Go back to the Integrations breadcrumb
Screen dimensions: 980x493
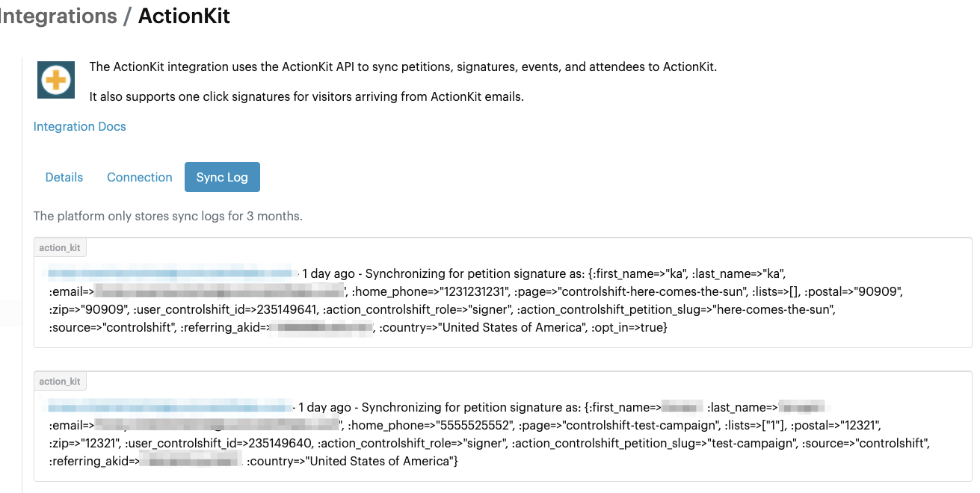59,16
